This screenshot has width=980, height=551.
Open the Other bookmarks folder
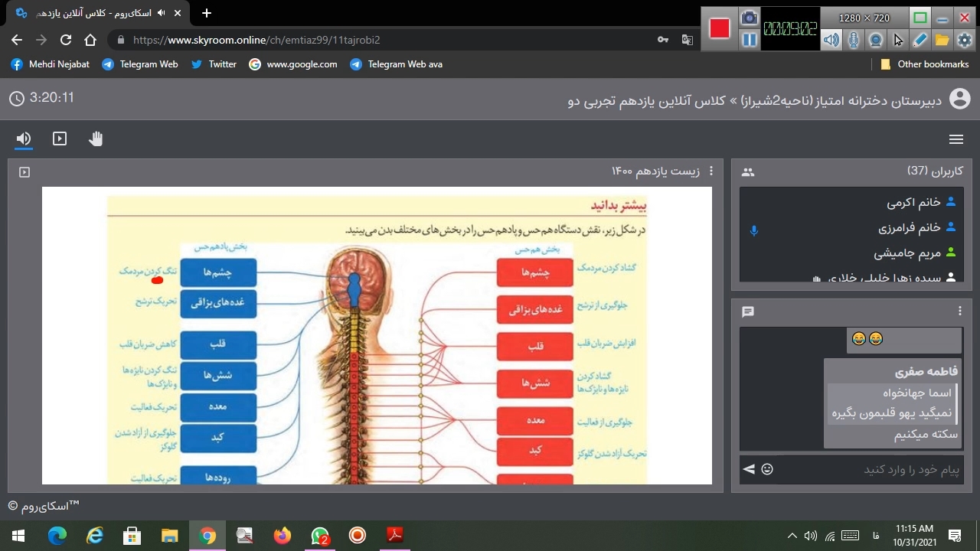pos(925,64)
